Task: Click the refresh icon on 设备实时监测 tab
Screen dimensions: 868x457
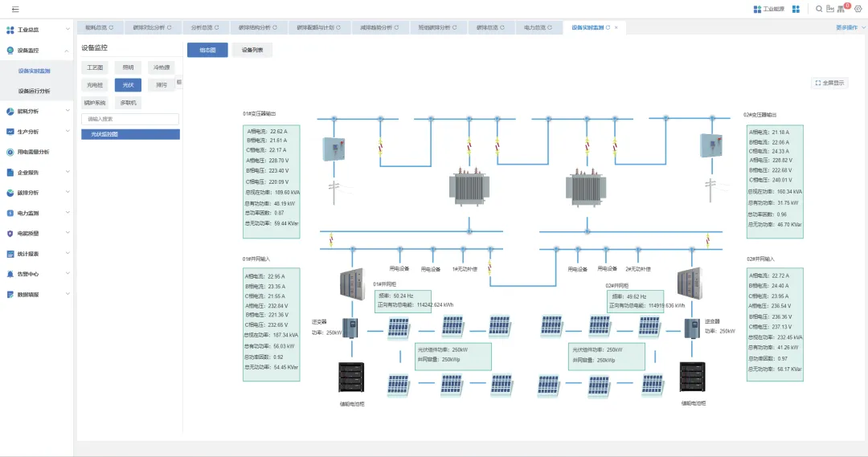Action: (x=608, y=27)
